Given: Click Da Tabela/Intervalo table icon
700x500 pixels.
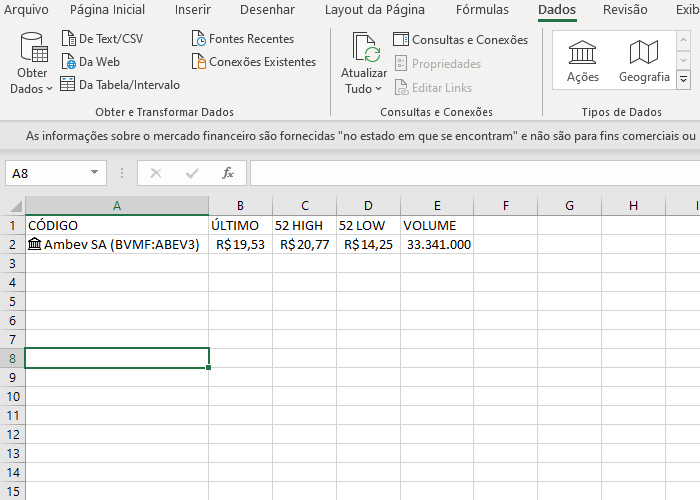Looking at the screenshot, I should 67,84.
